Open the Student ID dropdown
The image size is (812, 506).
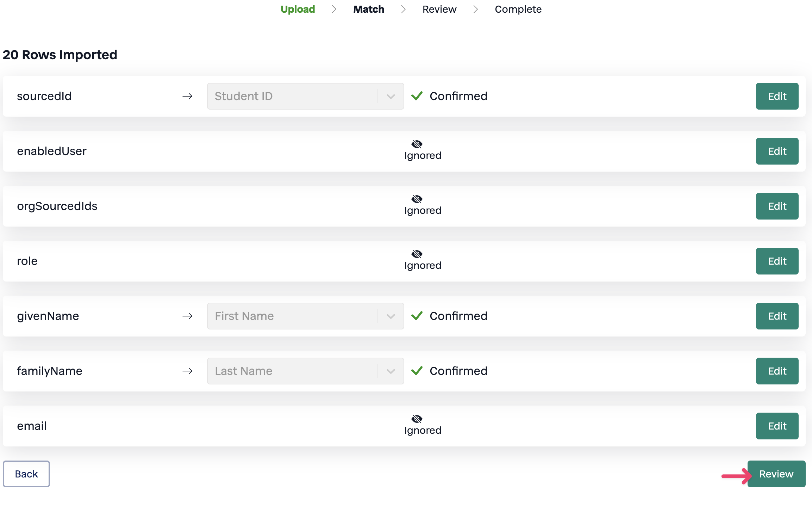click(305, 96)
